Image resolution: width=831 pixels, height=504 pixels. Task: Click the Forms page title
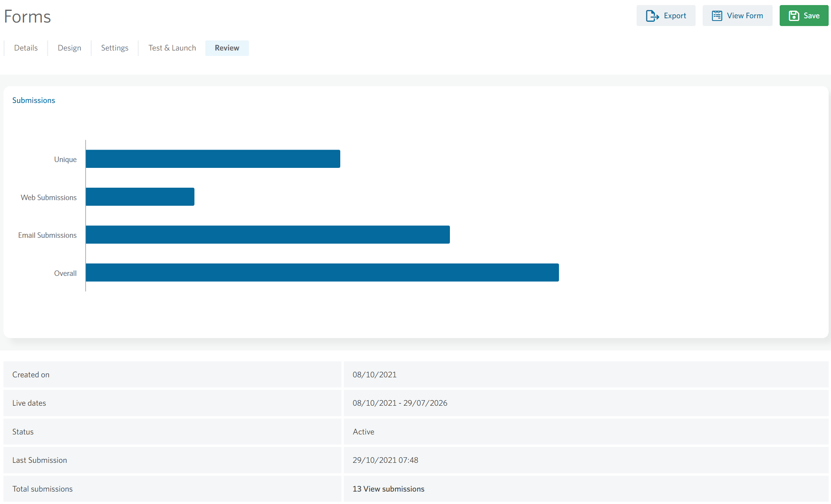pyautogui.click(x=27, y=17)
